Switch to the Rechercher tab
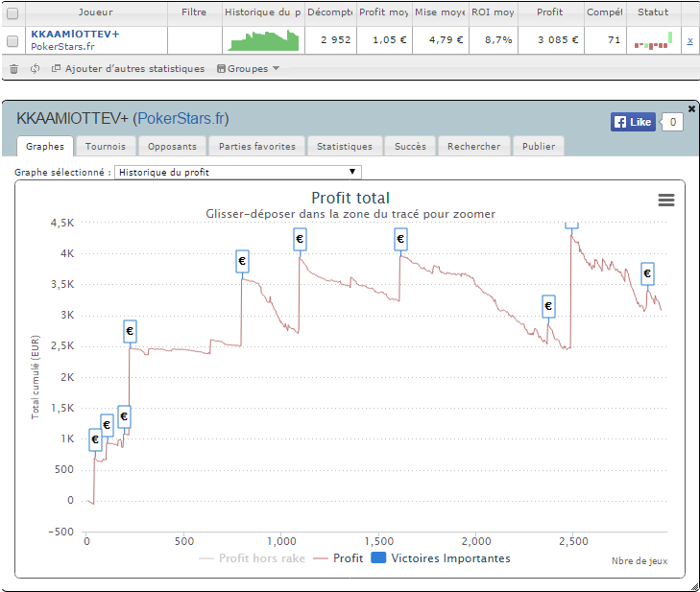The width and height of the screenshot is (700, 592). pyautogui.click(x=474, y=147)
